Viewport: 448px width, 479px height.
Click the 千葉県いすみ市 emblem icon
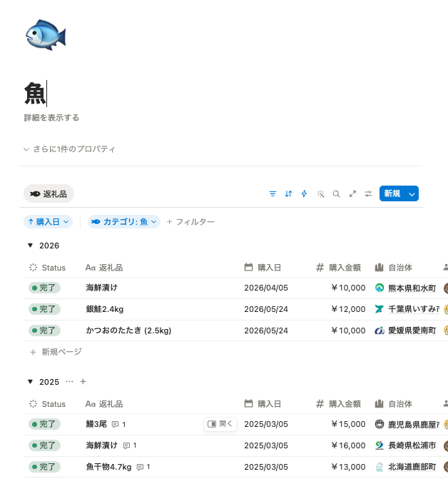point(380,309)
